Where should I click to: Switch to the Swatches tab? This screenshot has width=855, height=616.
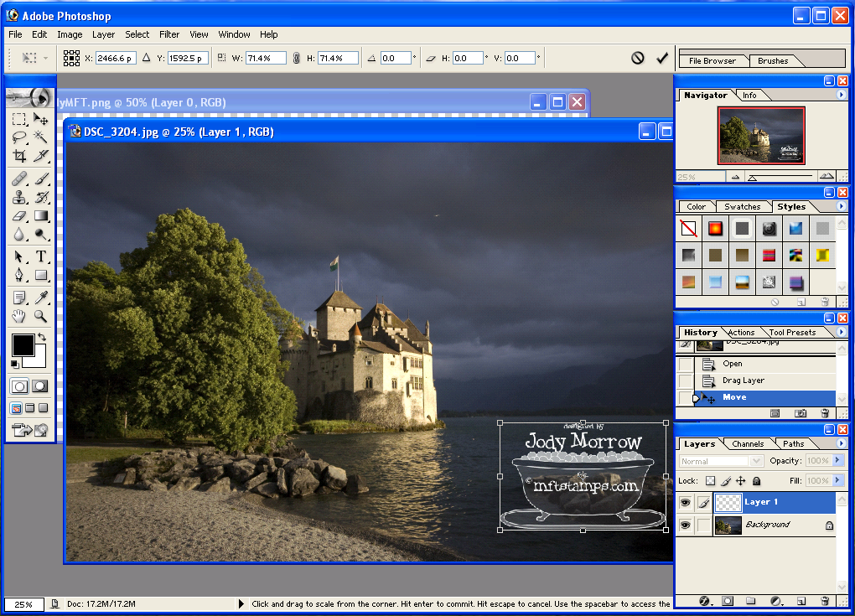pyautogui.click(x=742, y=207)
